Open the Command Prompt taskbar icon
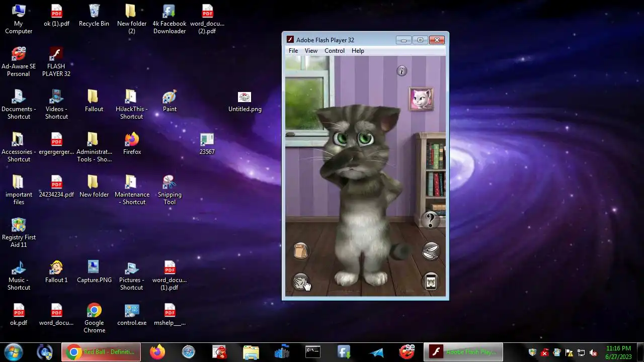 (x=313, y=352)
